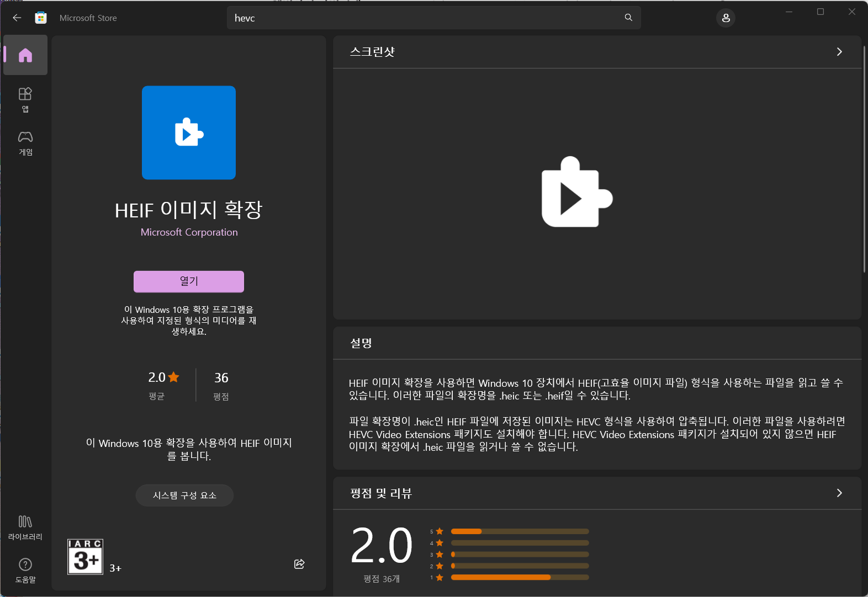Click the 열기 (Open) button
The width and height of the screenshot is (868, 597).
click(189, 281)
